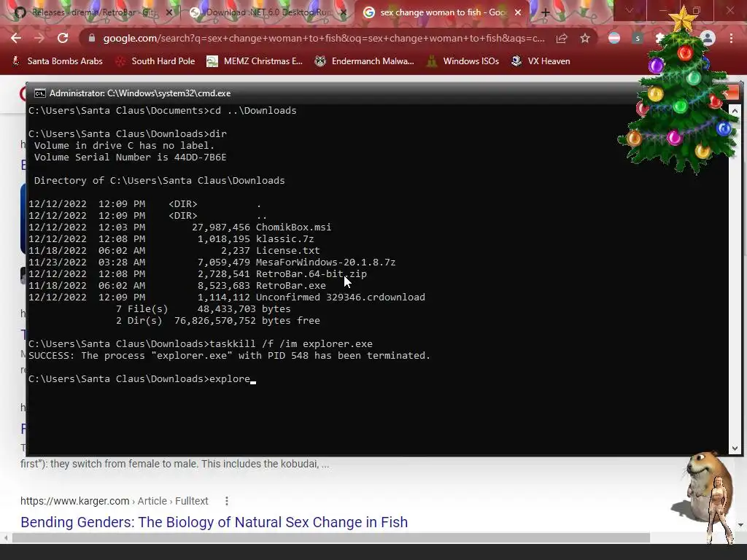Open Chrome three-dot menu
Image resolution: width=747 pixels, height=560 pixels.
(x=731, y=38)
